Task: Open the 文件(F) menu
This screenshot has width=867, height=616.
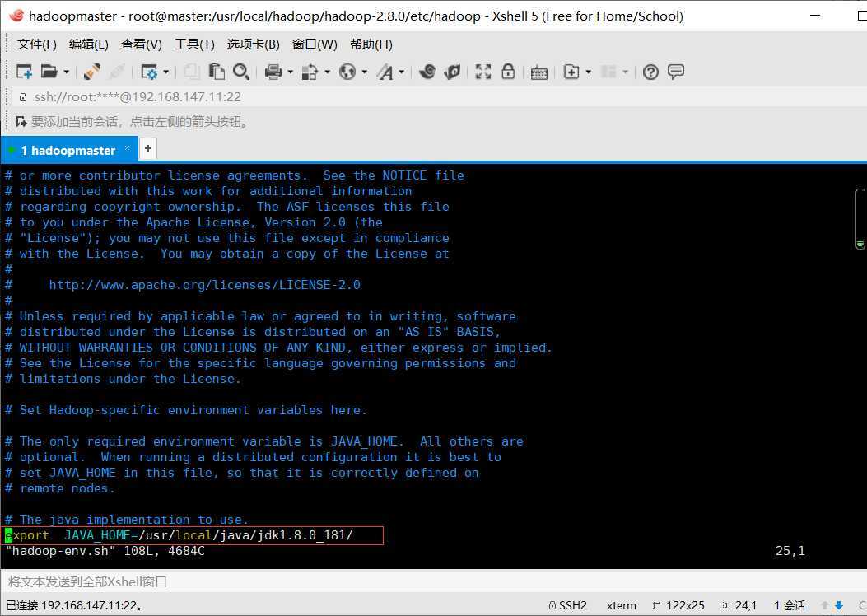Action: 36,44
